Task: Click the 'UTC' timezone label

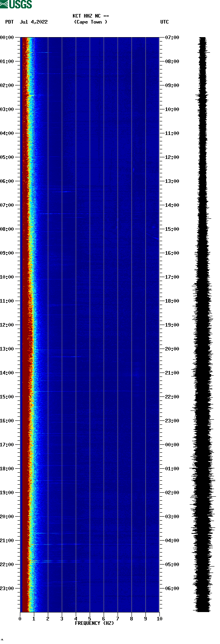Action: click(x=165, y=22)
